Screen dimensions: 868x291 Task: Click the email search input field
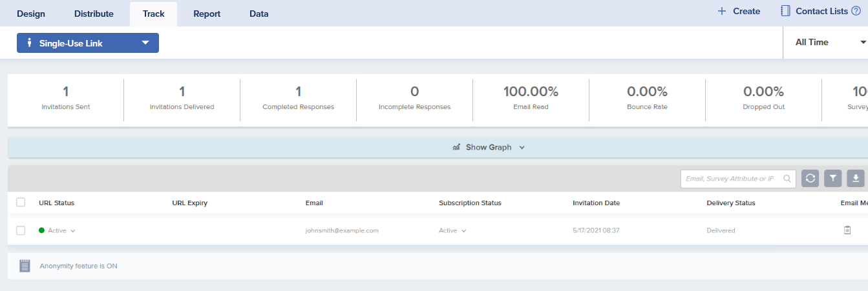pos(730,179)
